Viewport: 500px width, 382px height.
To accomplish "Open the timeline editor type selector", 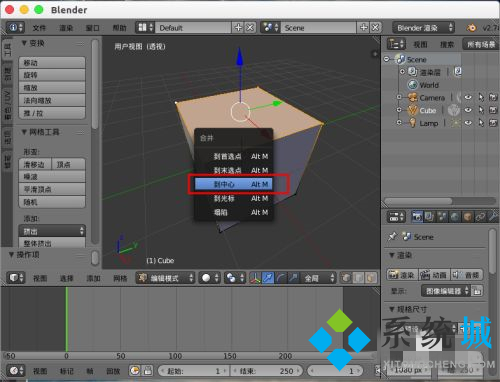I will [x=15, y=370].
